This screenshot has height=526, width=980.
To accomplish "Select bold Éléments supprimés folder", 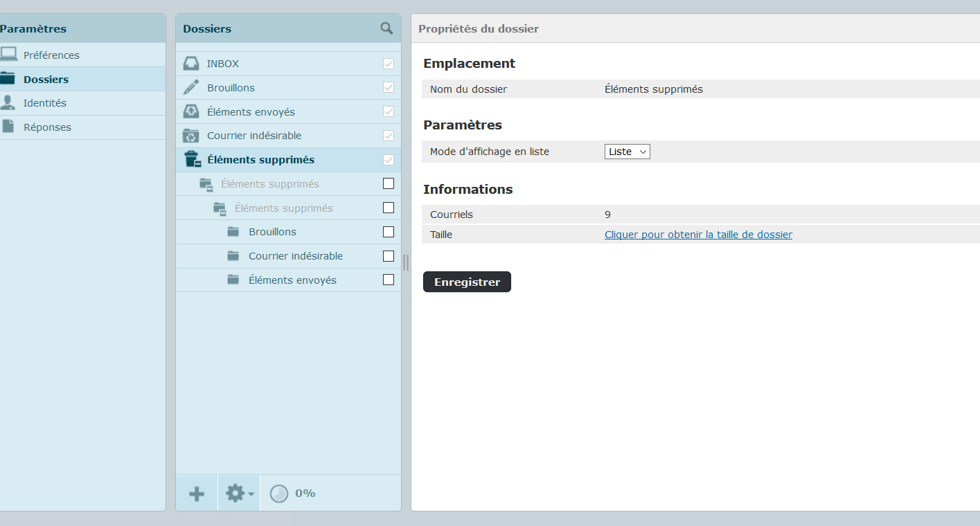I will click(288, 160).
